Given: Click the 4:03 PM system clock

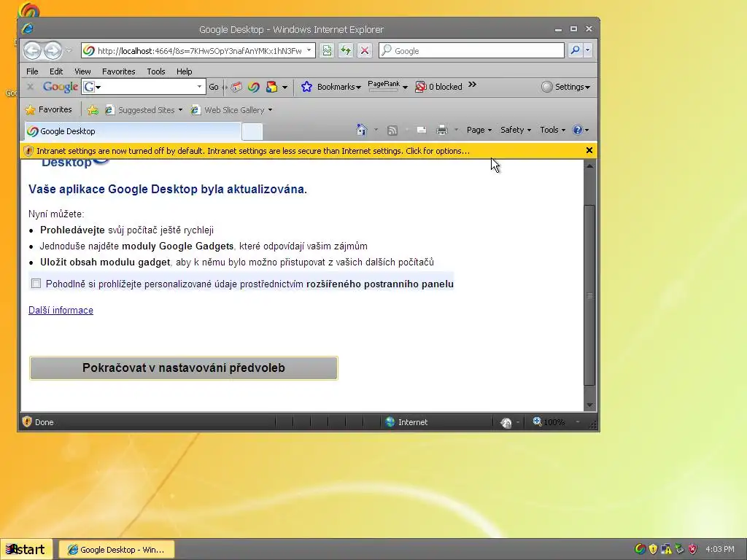Looking at the screenshot, I should pyautogui.click(x=720, y=549).
